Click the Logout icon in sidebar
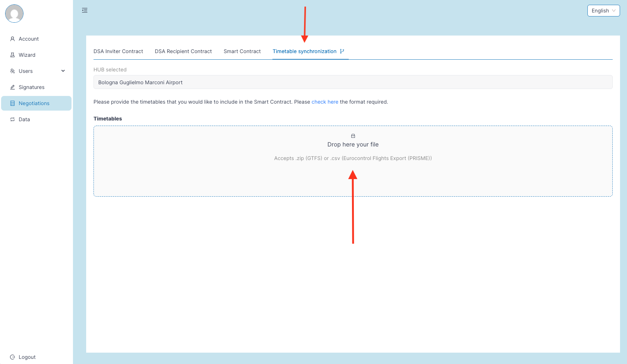 (12, 357)
